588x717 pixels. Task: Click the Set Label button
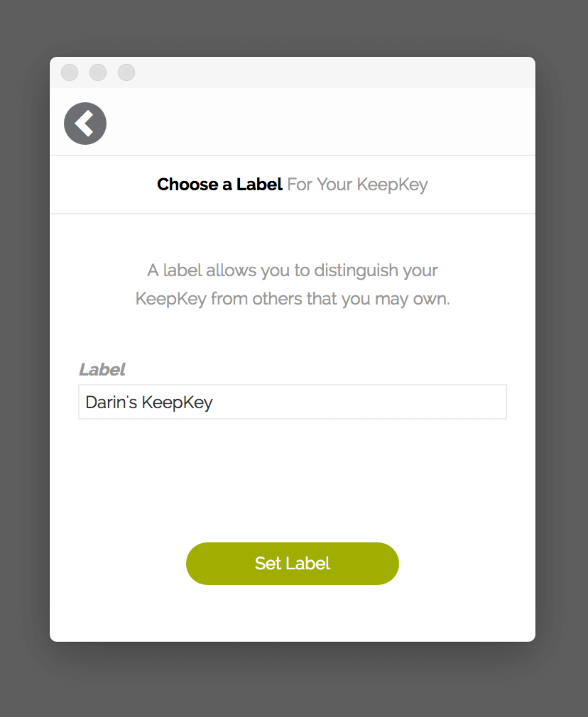click(293, 564)
